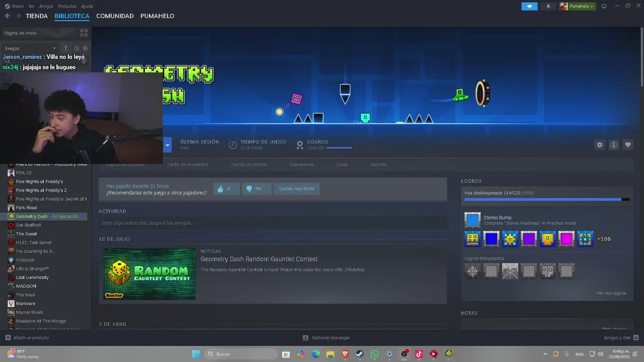Click the No recommendation button
This screenshot has width=644, height=362.
[257, 189]
